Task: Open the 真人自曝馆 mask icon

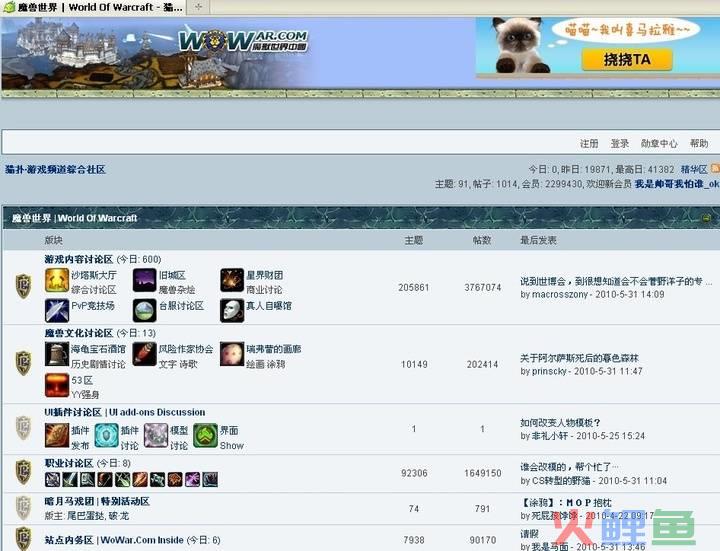Action: tap(232, 310)
